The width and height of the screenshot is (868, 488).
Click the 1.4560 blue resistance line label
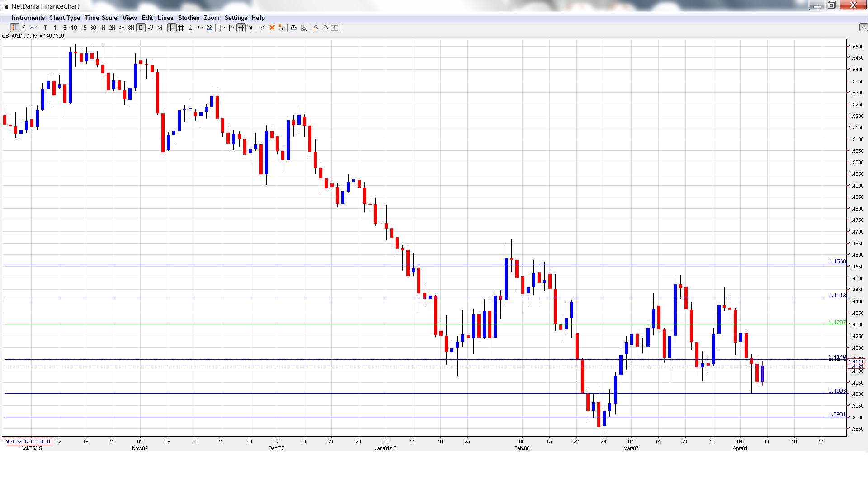[x=837, y=262]
